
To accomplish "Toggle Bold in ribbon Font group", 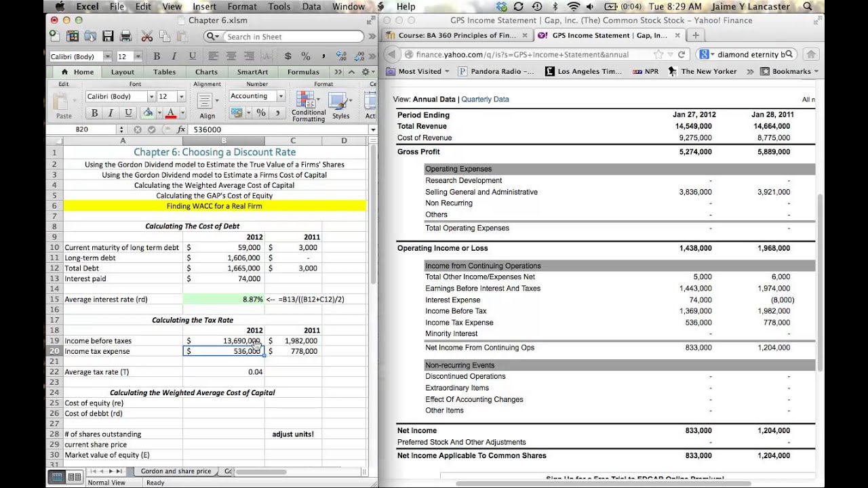I will (x=95, y=113).
